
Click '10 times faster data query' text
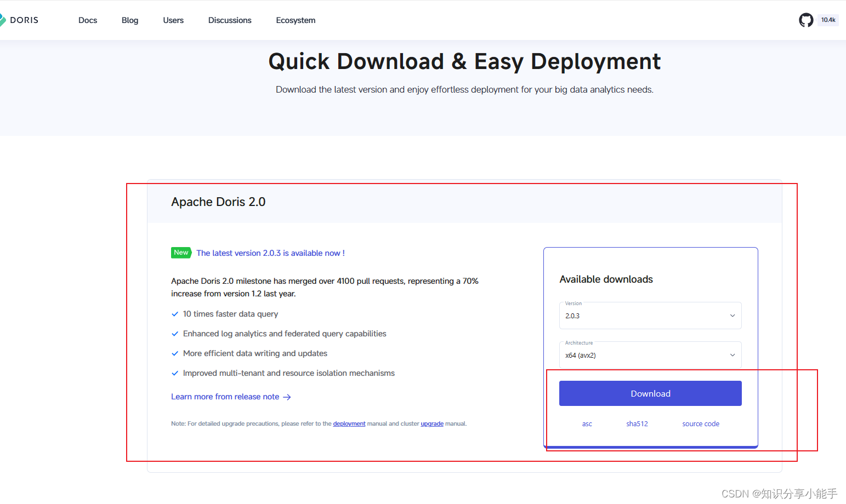230,314
